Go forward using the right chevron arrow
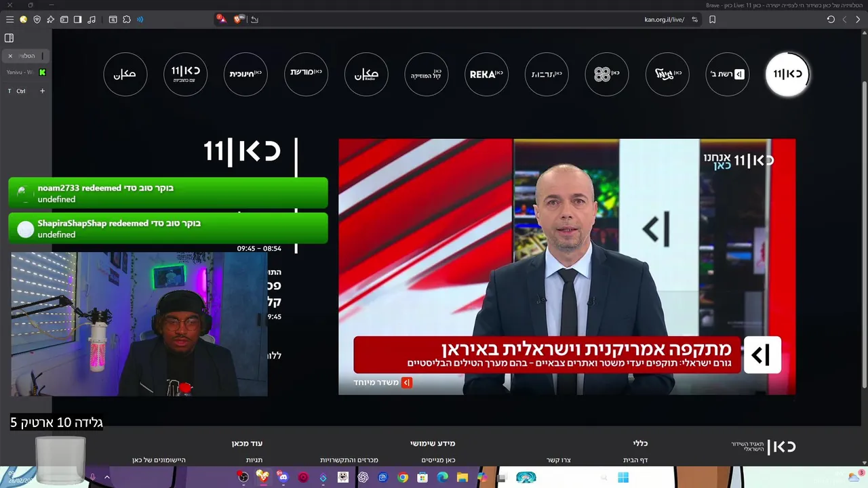868x488 pixels. [858, 20]
